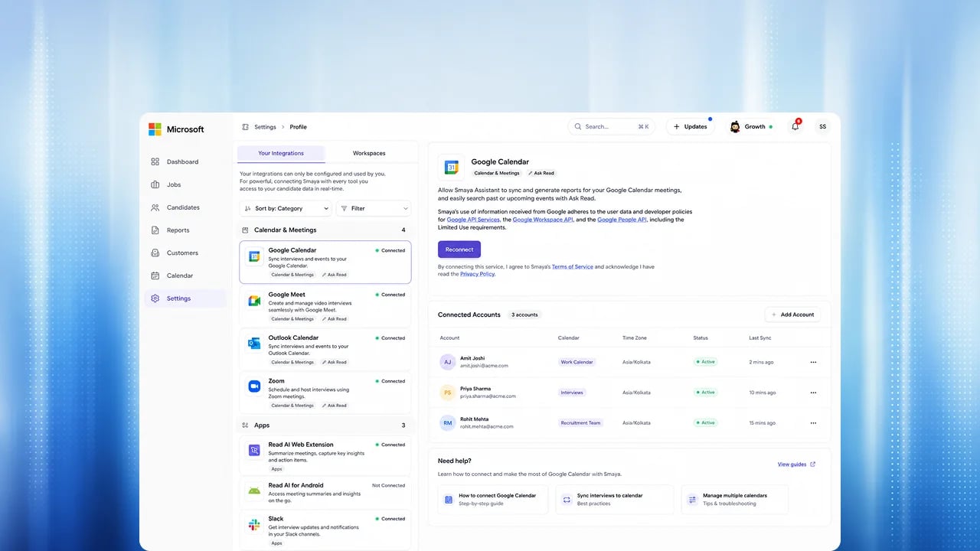Open the Google Workspace API link
Image resolution: width=980 pixels, height=551 pixels.
pyautogui.click(x=543, y=220)
